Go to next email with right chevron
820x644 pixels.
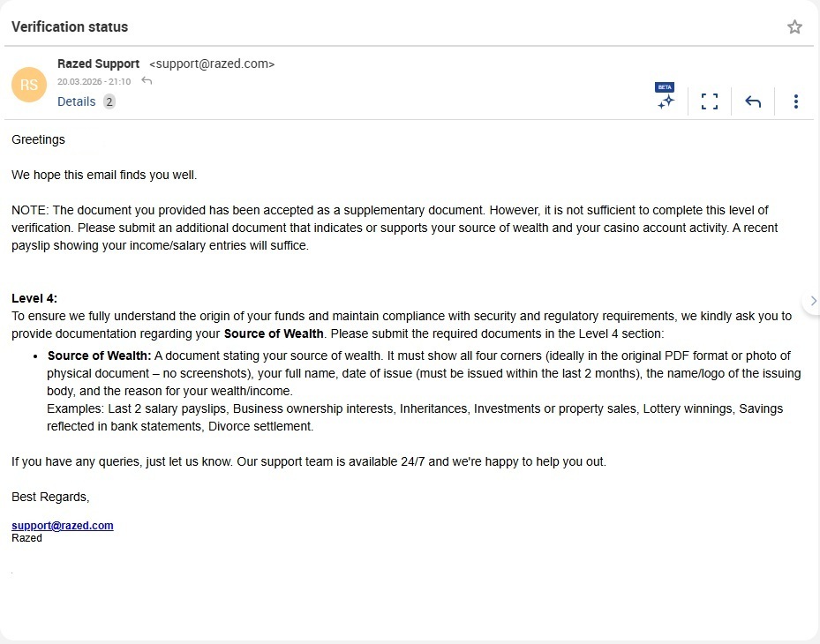coord(813,301)
